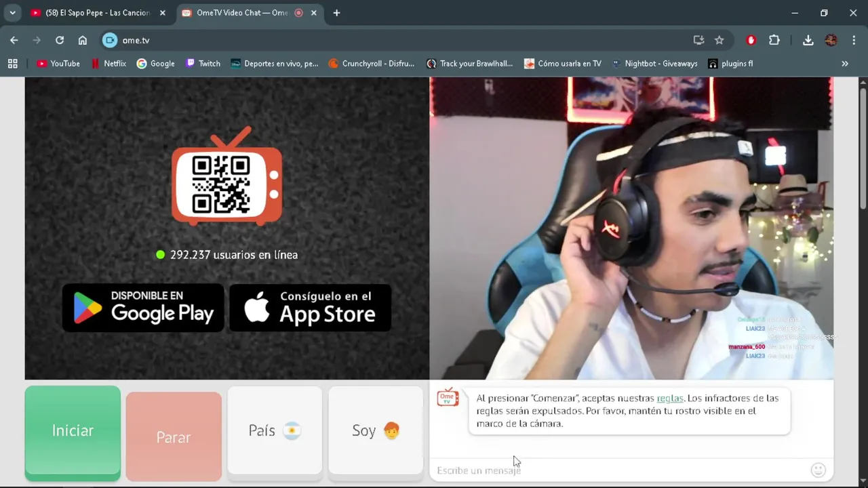Image resolution: width=868 pixels, height=488 pixels.
Task: Click the Escribe un mensaje input field
Action: pos(620,470)
